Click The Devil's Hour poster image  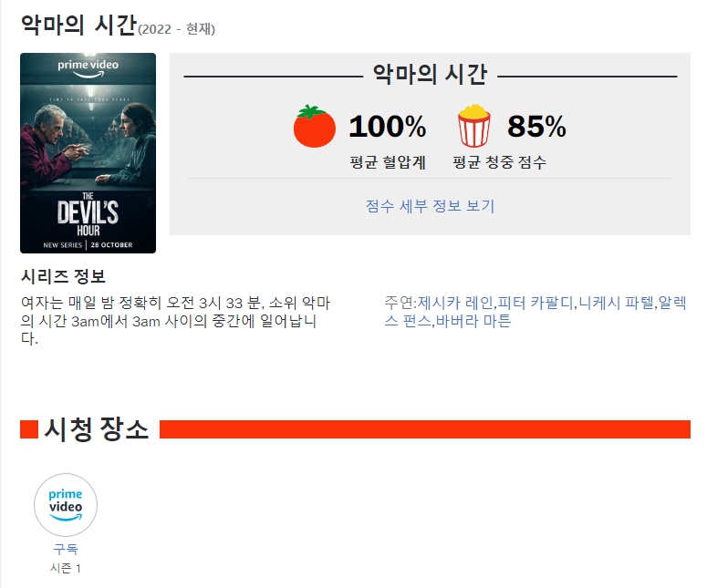(x=88, y=153)
